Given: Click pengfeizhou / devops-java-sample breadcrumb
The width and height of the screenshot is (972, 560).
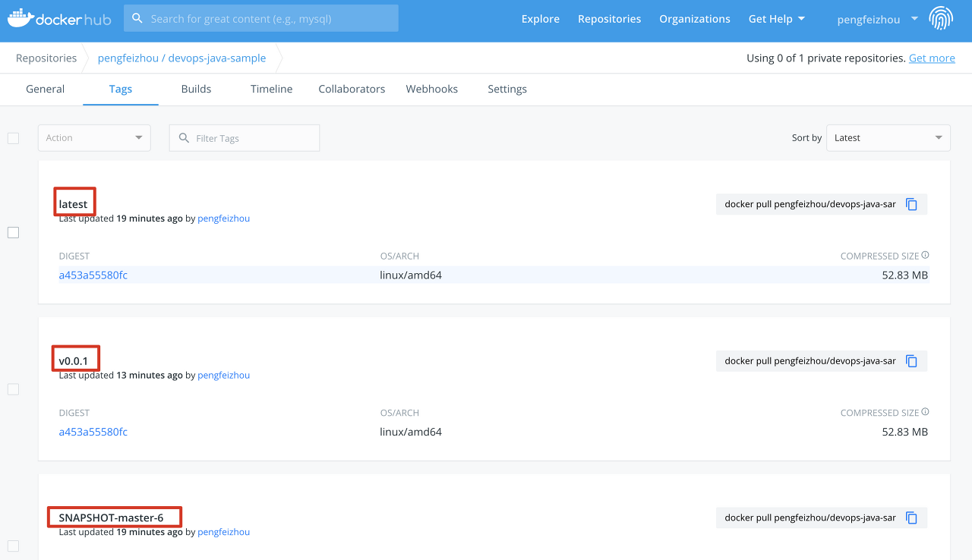Looking at the screenshot, I should 182,58.
